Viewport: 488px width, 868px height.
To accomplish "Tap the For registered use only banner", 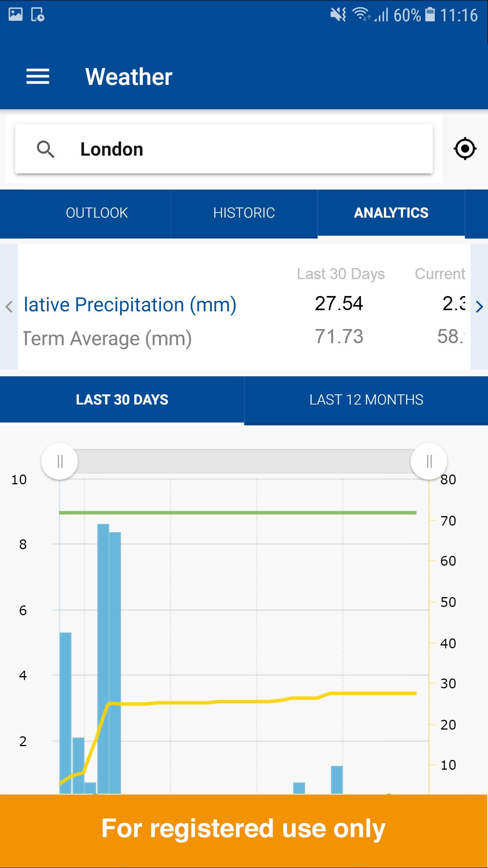I will 244,829.
